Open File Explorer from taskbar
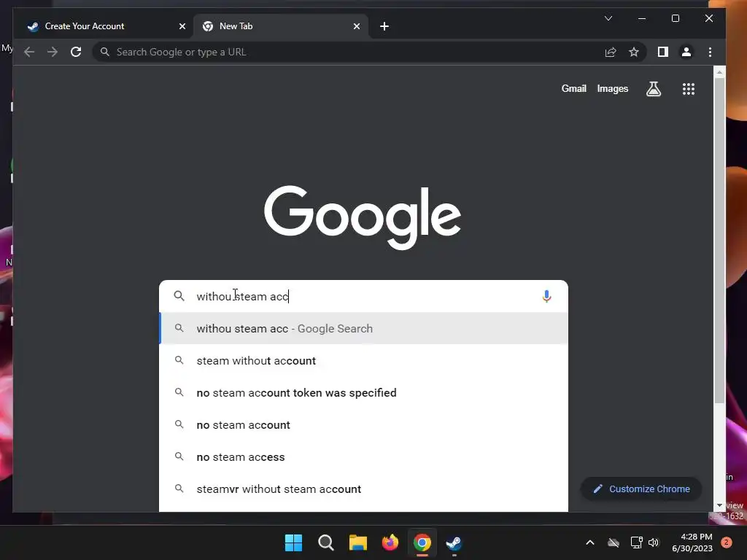 [x=357, y=542]
